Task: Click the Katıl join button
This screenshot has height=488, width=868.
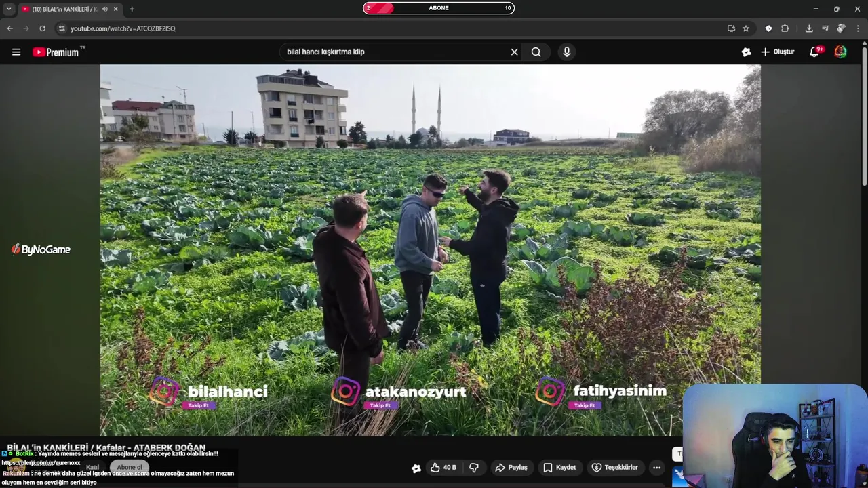Action: [x=92, y=467]
